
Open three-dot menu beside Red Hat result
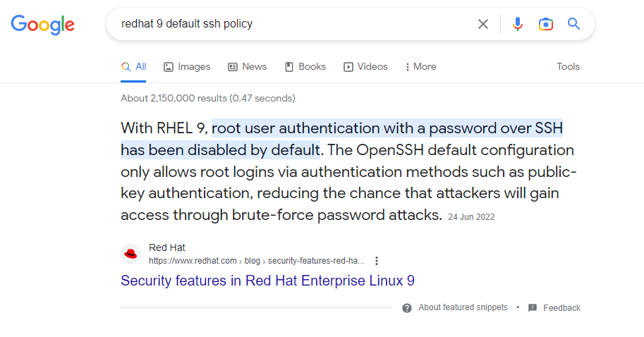point(376,261)
